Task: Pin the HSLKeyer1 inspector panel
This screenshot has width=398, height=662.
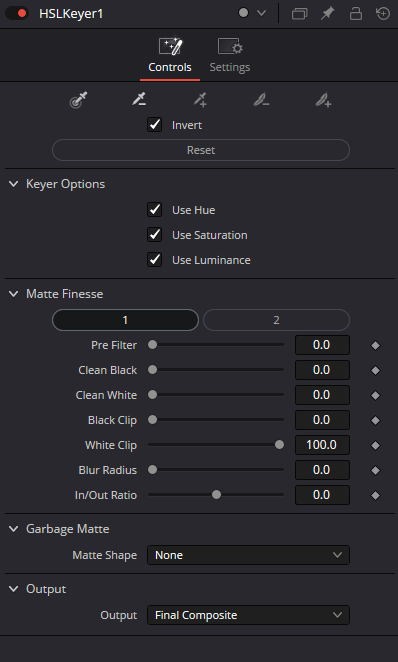Action: pyautogui.click(x=328, y=14)
